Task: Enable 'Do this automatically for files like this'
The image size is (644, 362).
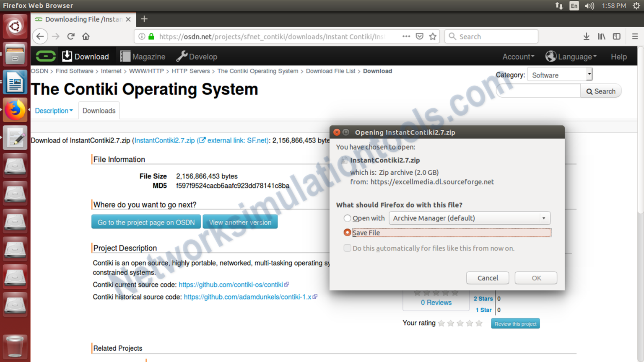Action: pos(347,248)
